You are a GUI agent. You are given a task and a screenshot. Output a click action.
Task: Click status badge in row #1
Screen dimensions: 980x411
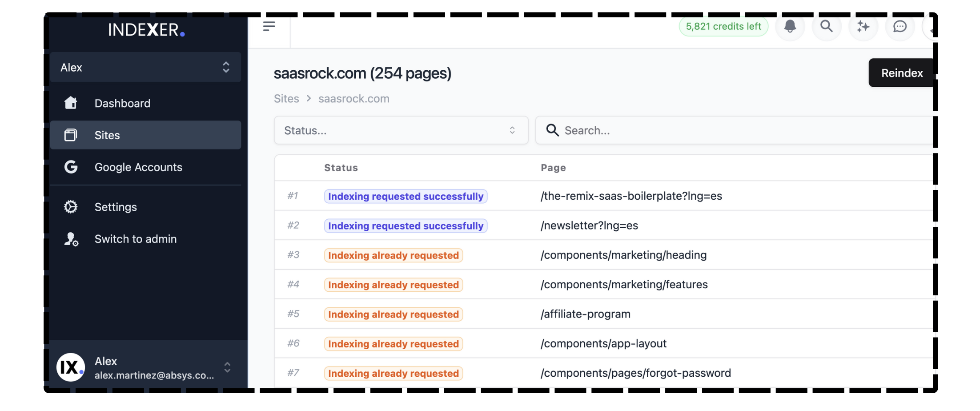pyautogui.click(x=406, y=196)
